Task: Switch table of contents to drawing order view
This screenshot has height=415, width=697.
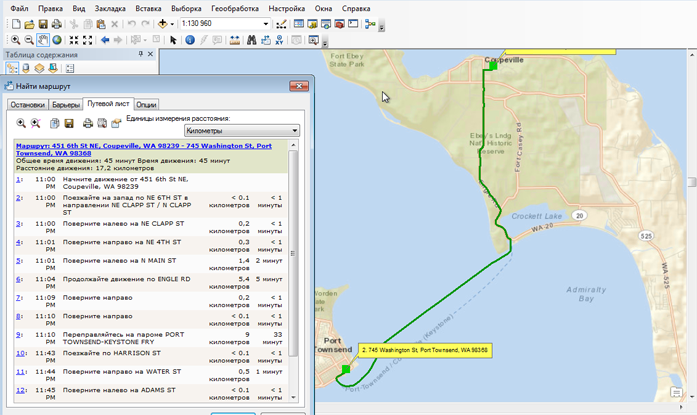Action: (x=12, y=68)
